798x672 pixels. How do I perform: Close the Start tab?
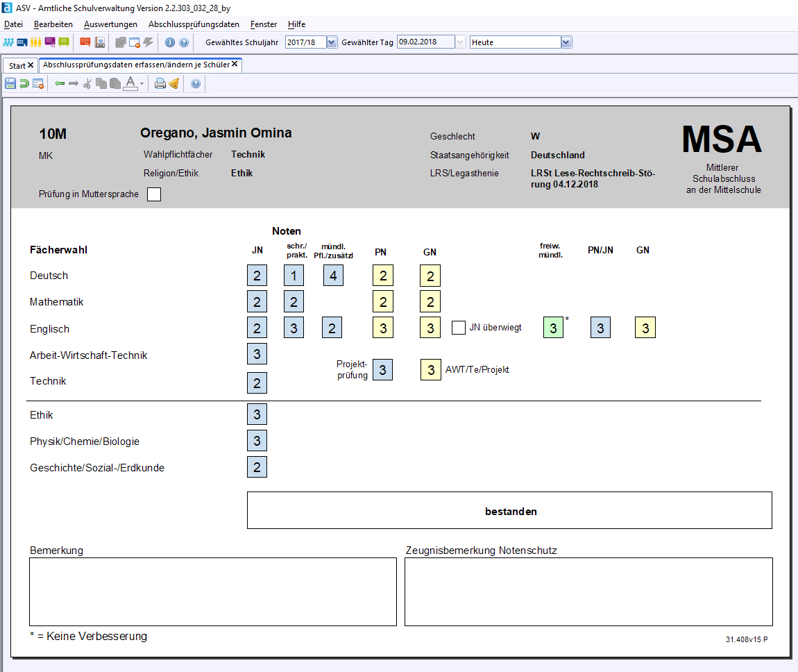pos(31,65)
